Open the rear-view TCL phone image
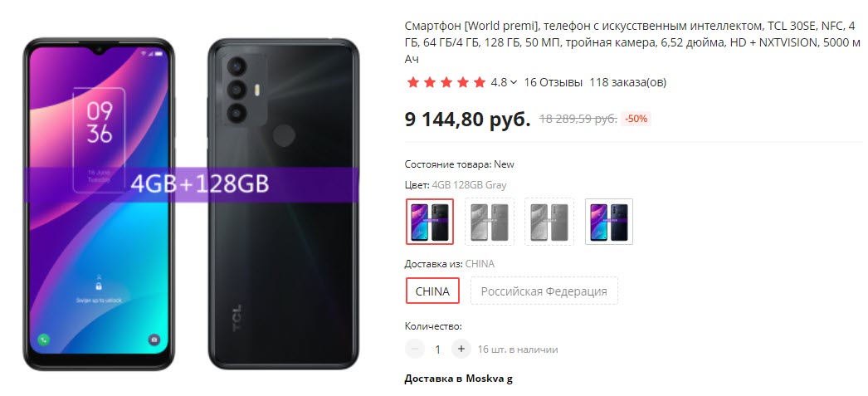 pos(284,204)
